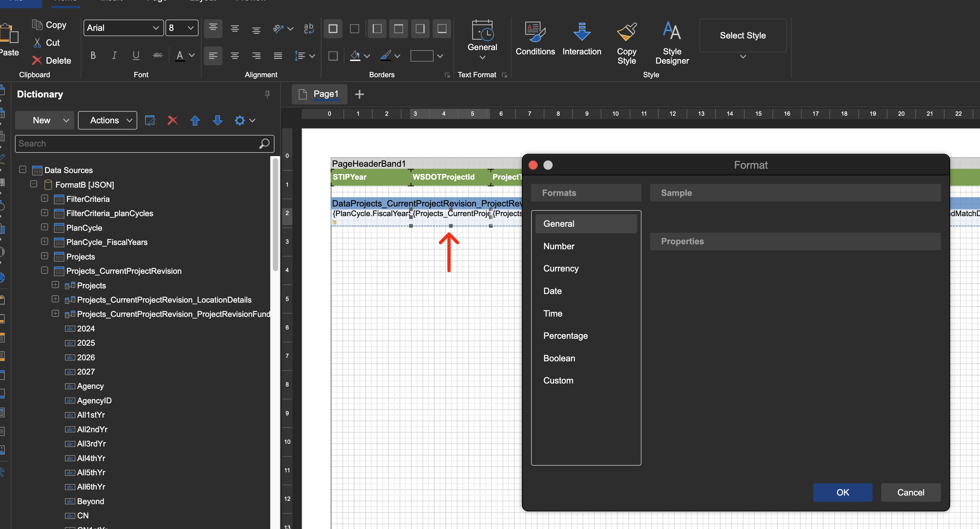980x529 pixels.
Task: Justify text width alignment
Action: tap(278, 56)
